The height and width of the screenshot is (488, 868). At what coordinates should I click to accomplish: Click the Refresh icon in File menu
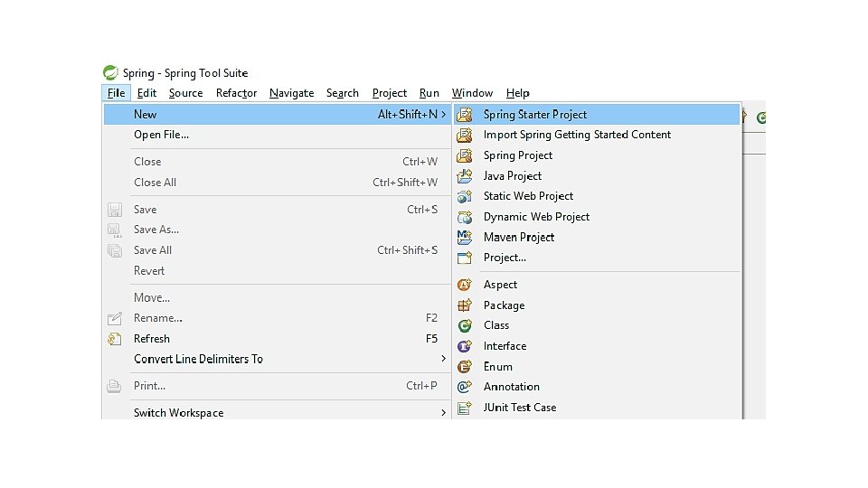pyautogui.click(x=115, y=339)
